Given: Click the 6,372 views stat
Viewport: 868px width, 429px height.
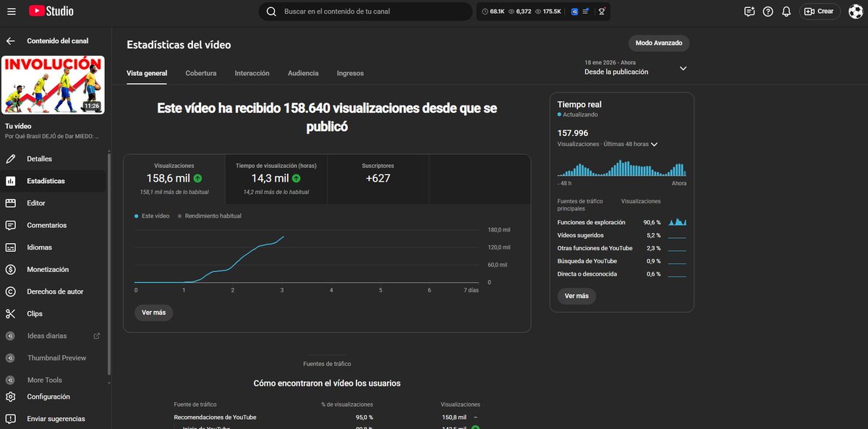Looking at the screenshot, I should point(519,12).
